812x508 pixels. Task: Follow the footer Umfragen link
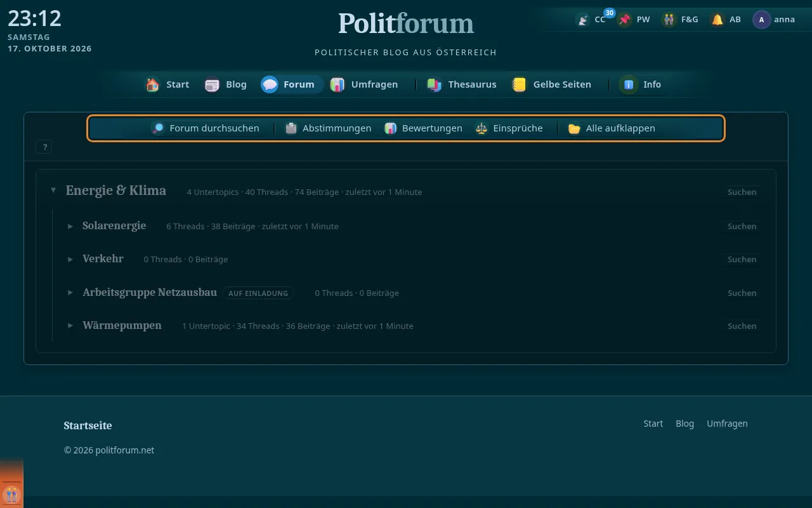727,424
